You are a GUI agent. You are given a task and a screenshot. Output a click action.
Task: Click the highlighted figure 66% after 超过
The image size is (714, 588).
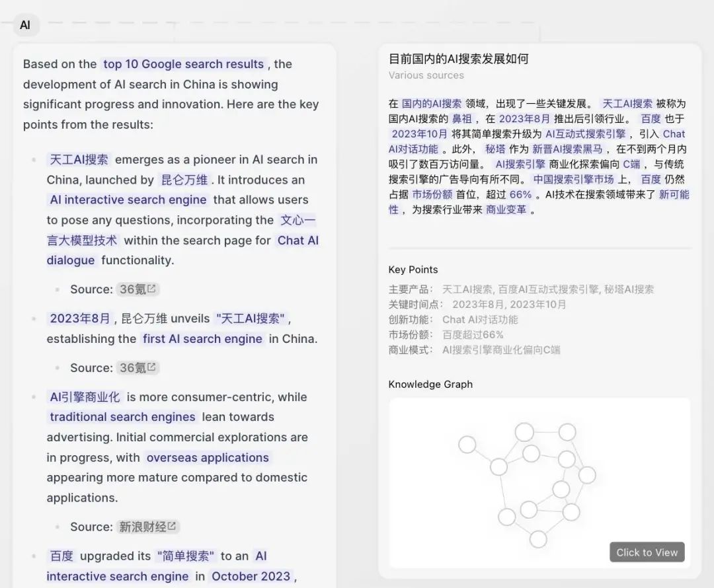520,194
